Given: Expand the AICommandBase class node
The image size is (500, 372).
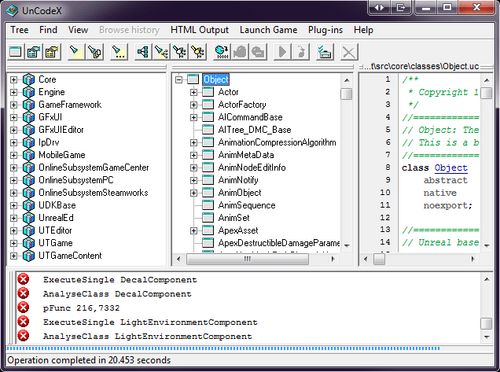Looking at the screenshot, I should 194,117.
